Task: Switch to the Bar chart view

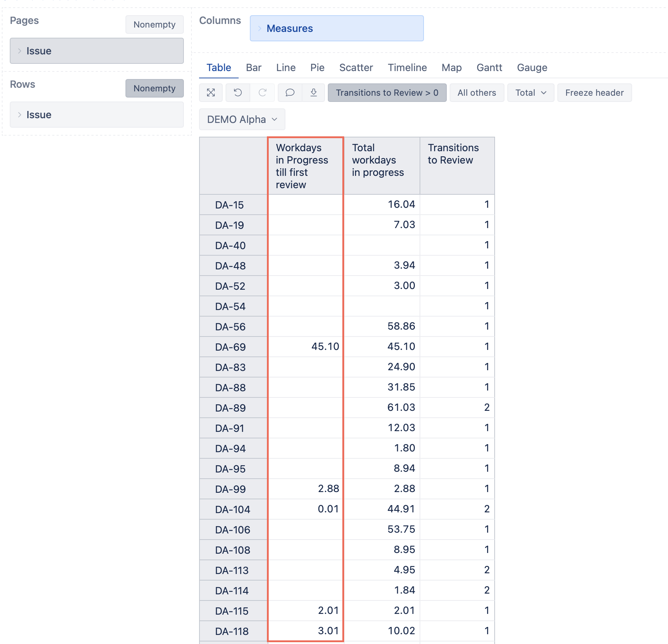Action: pos(253,67)
